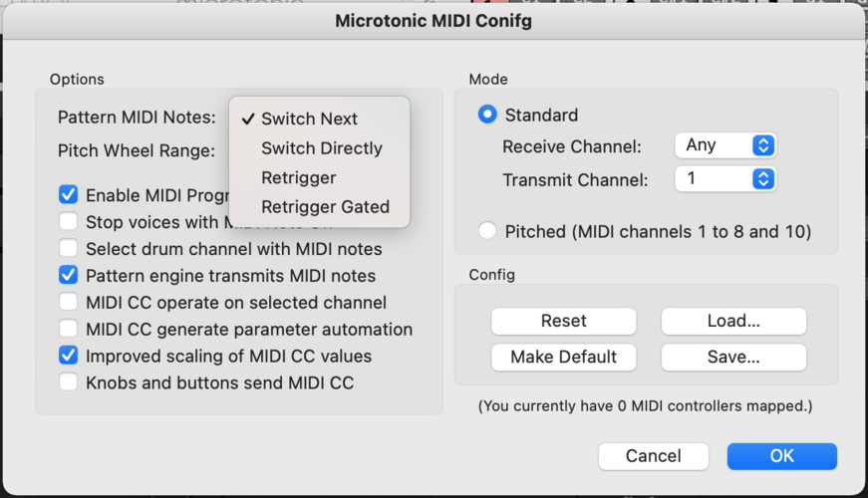
Task: Switch to Pitched mode radio button
Action: (487, 231)
